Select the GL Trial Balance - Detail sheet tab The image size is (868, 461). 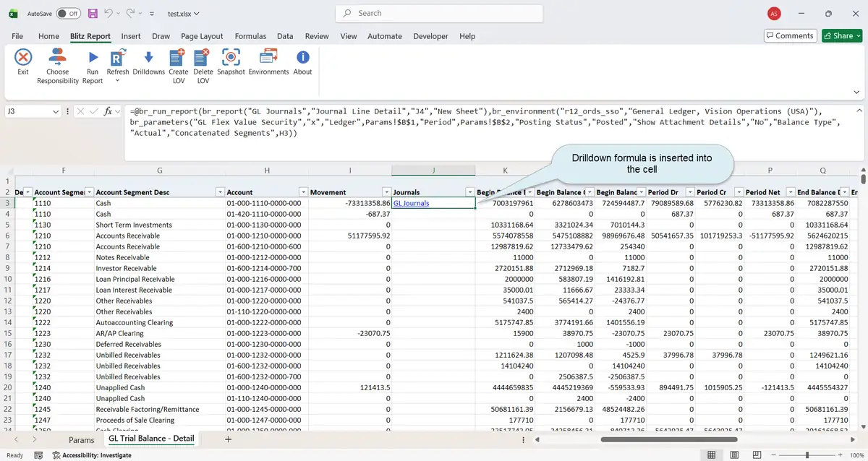pyautogui.click(x=151, y=439)
